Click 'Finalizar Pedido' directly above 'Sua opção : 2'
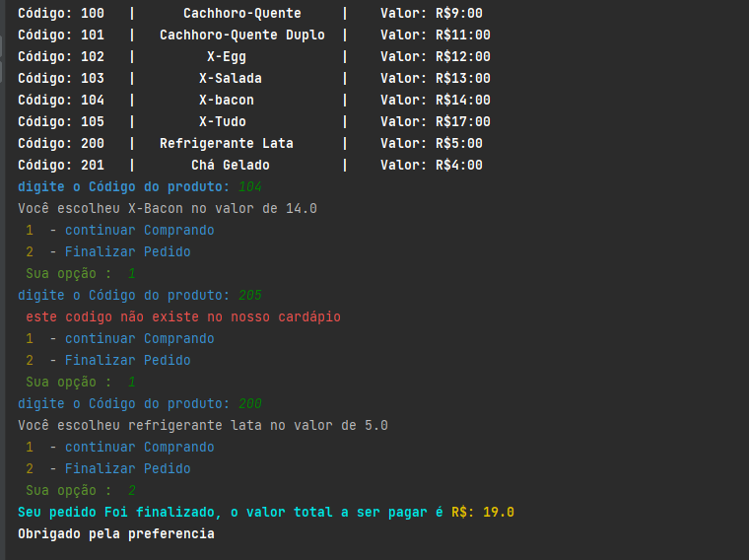This screenshot has width=749, height=560. [x=128, y=468]
